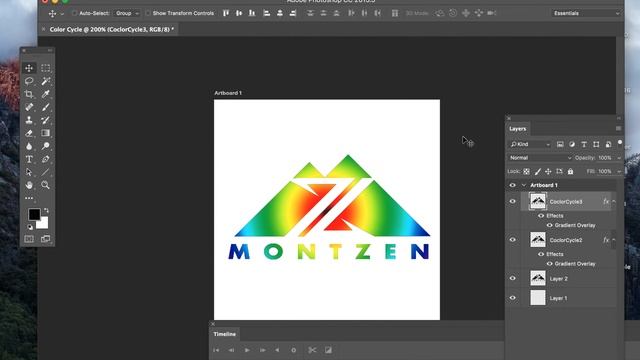Screen dimensions: 640x360
Task: Select the Brush tool
Action: coord(45,107)
